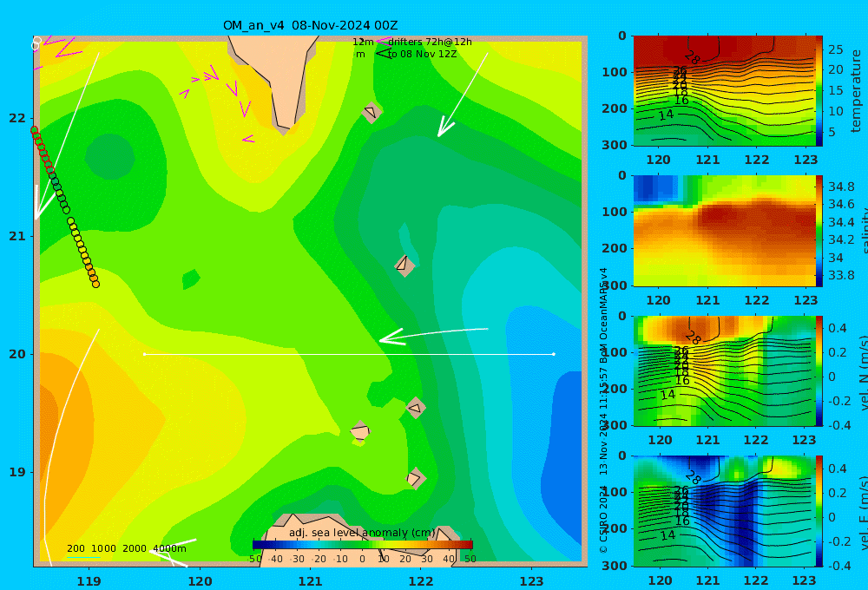The image size is (868, 590).
Task: Click depth label 300 on the temperature panel
Action: [x=615, y=144]
